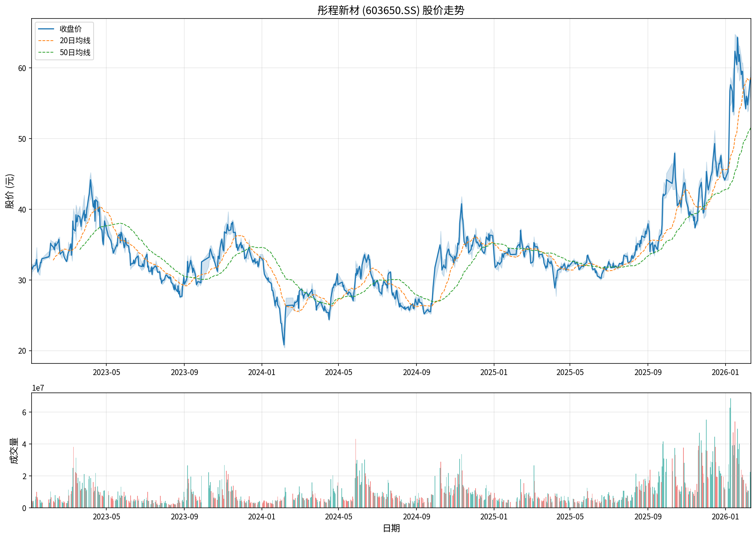The height and width of the screenshot is (539, 756).
Task: Click the 2023-05 tick below volume chart
Action: click(x=106, y=517)
